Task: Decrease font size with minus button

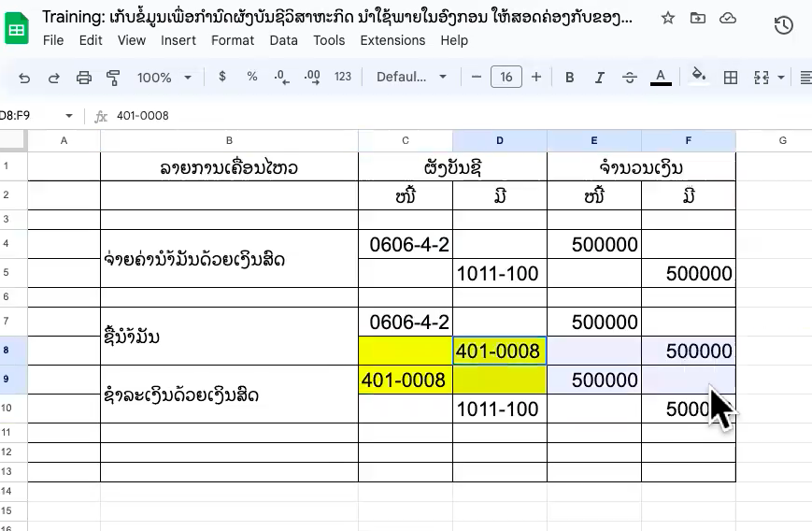Action: pyautogui.click(x=477, y=78)
